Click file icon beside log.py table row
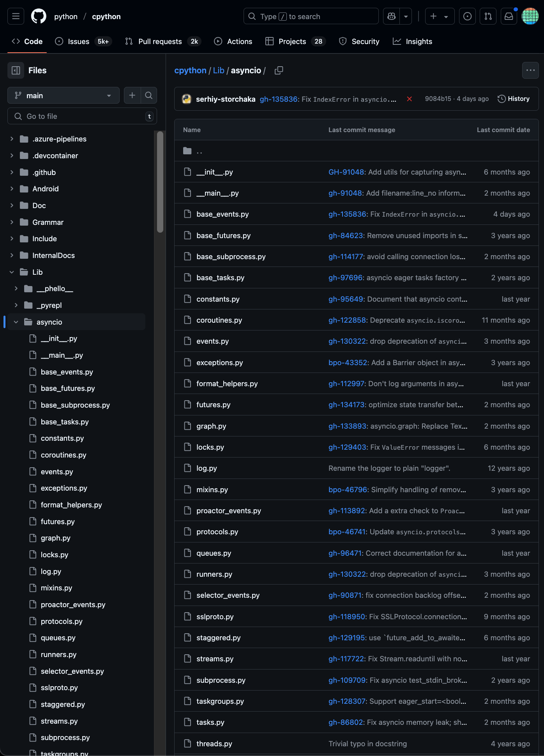Screen dimensions: 544x756 click(x=187, y=468)
